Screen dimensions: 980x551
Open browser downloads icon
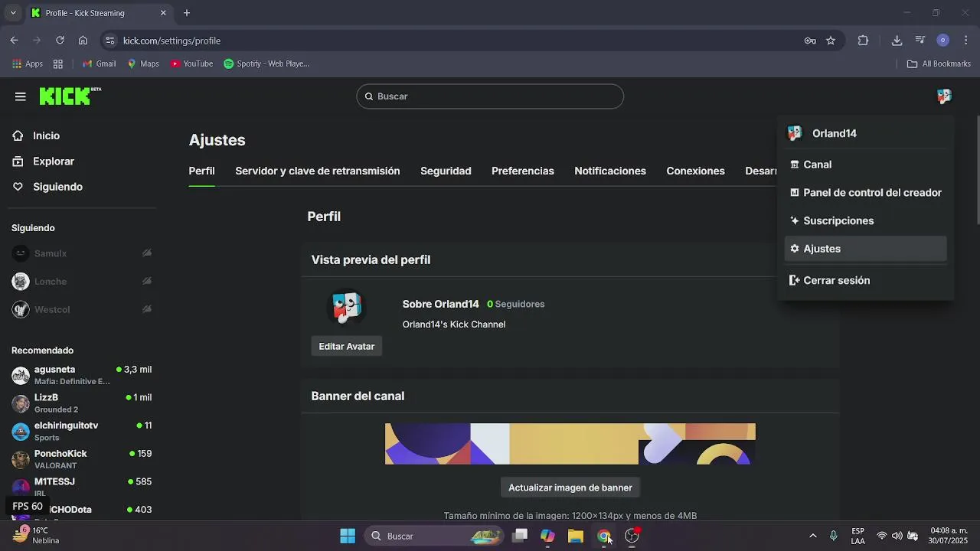pyautogui.click(x=897, y=41)
